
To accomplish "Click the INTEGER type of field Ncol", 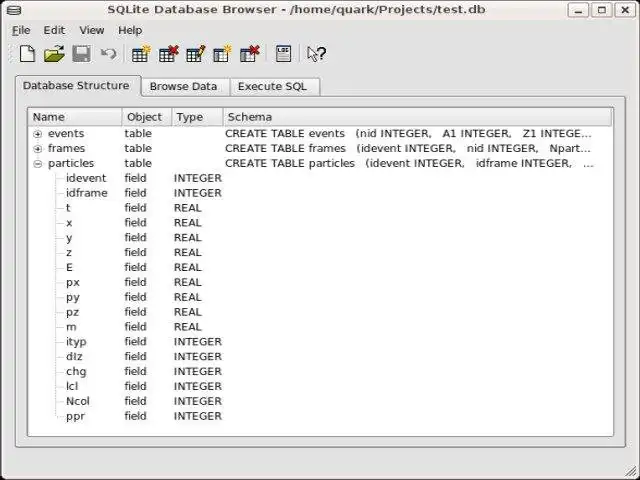I will 198,402.
